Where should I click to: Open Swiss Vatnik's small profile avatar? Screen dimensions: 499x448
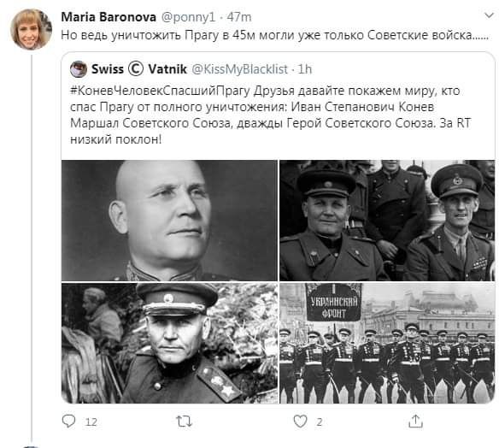coord(79,69)
